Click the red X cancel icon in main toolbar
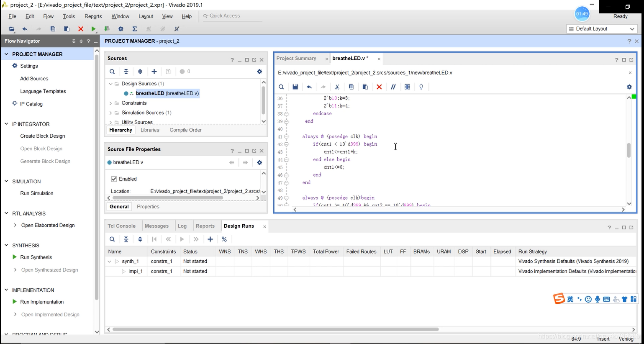The width and height of the screenshot is (644, 344). pyautogui.click(x=81, y=29)
